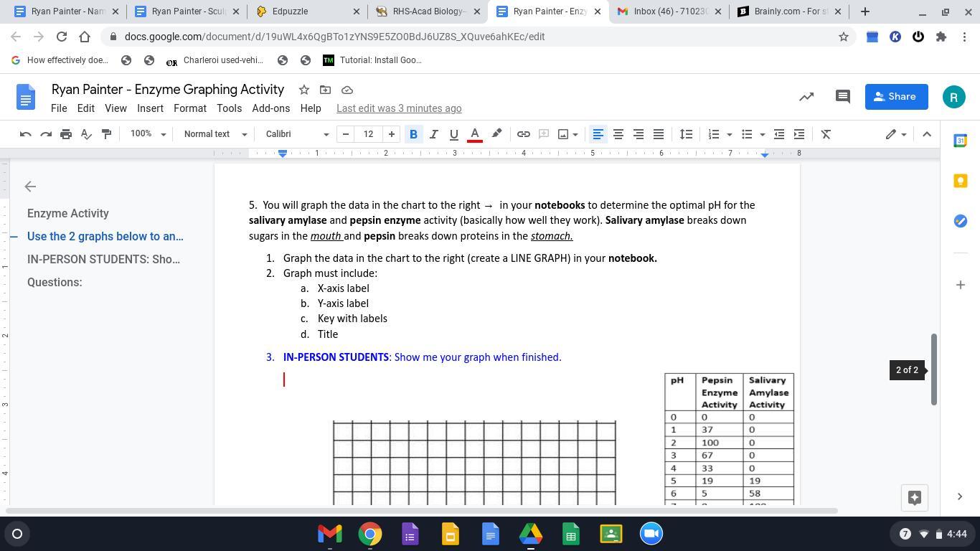Screen dimensions: 980x551
Task: Click the Undo icon in toolbar
Action: [26, 134]
